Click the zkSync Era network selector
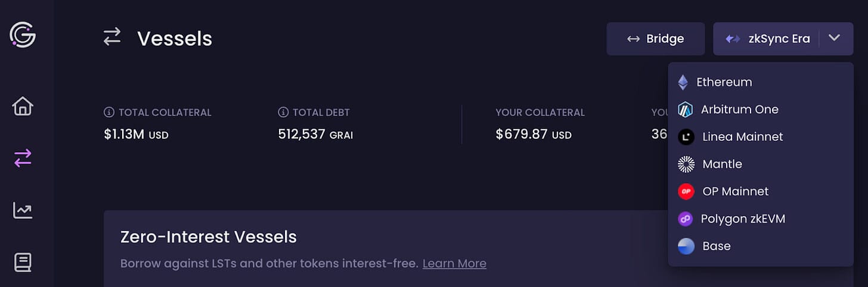The height and width of the screenshot is (287, 868). click(x=768, y=39)
